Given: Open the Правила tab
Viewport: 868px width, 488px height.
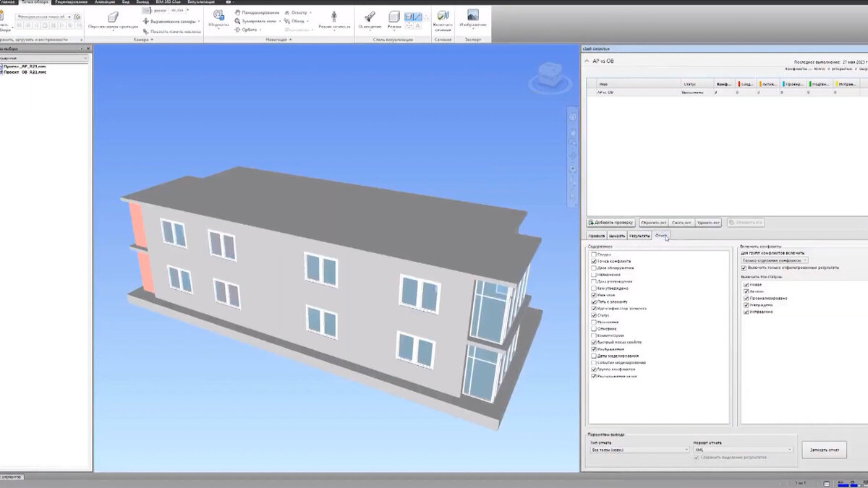Looking at the screenshot, I should tap(597, 236).
